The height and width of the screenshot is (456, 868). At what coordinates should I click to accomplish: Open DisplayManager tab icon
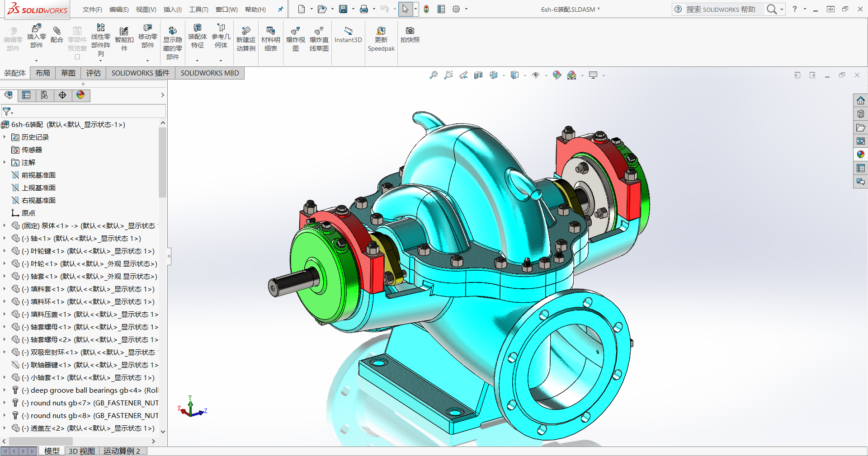pyautogui.click(x=80, y=95)
